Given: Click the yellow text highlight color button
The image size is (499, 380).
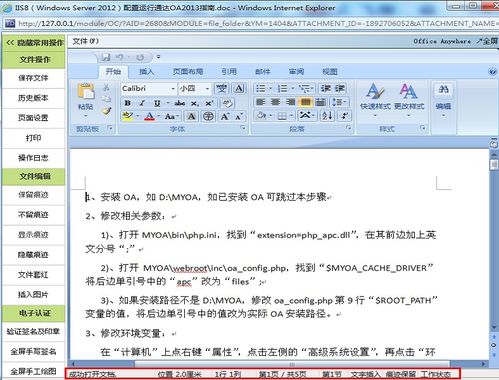Looking at the screenshot, I should [127, 116].
